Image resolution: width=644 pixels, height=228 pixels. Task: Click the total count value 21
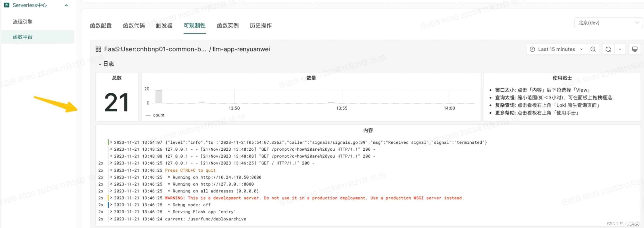coord(116,102)
